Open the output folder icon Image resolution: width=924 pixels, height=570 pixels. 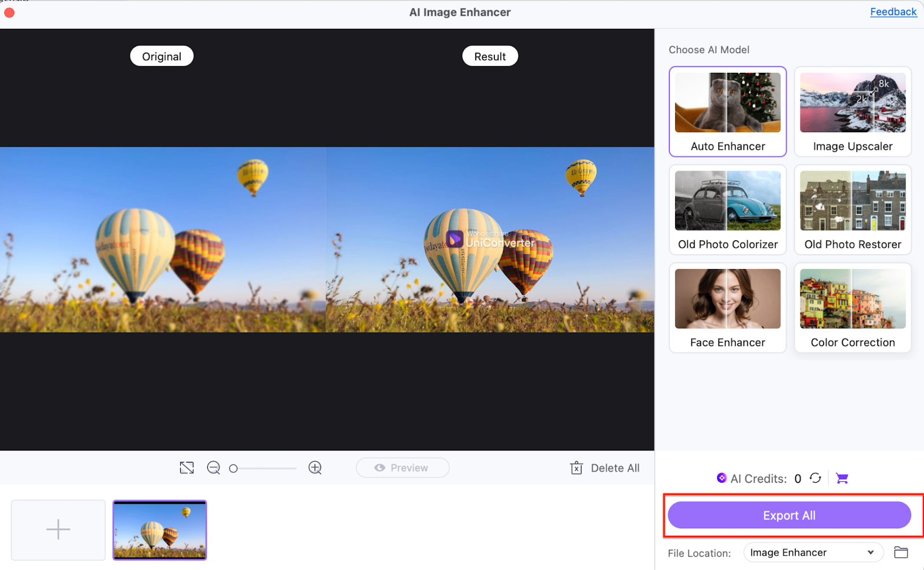pos(901,553)
